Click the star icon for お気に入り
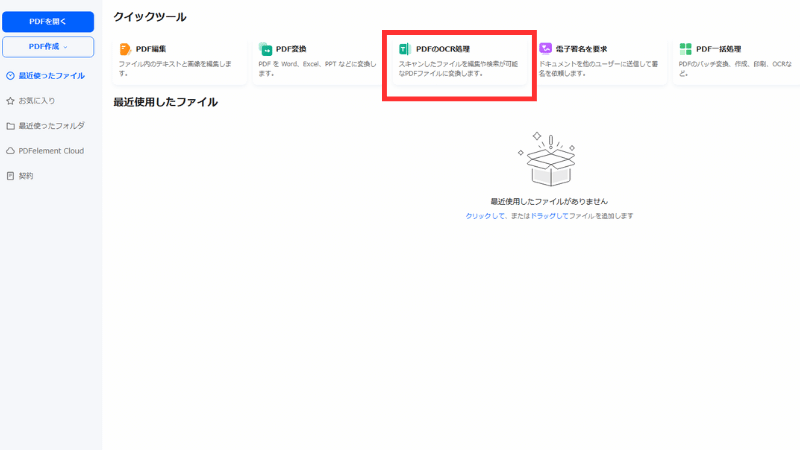 coord(10,101)
